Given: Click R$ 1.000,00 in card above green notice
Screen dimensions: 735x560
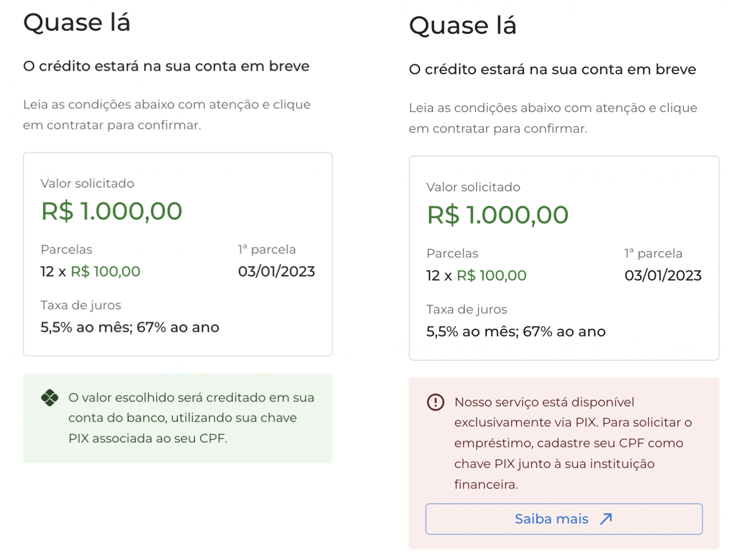Looking at the screenshot, I should (x=112, y=211).
